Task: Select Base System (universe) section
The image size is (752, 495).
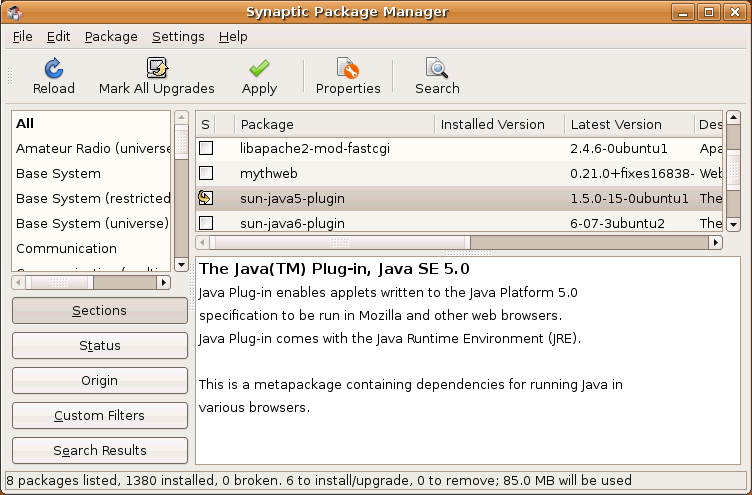Action: [x=91, y=224]
